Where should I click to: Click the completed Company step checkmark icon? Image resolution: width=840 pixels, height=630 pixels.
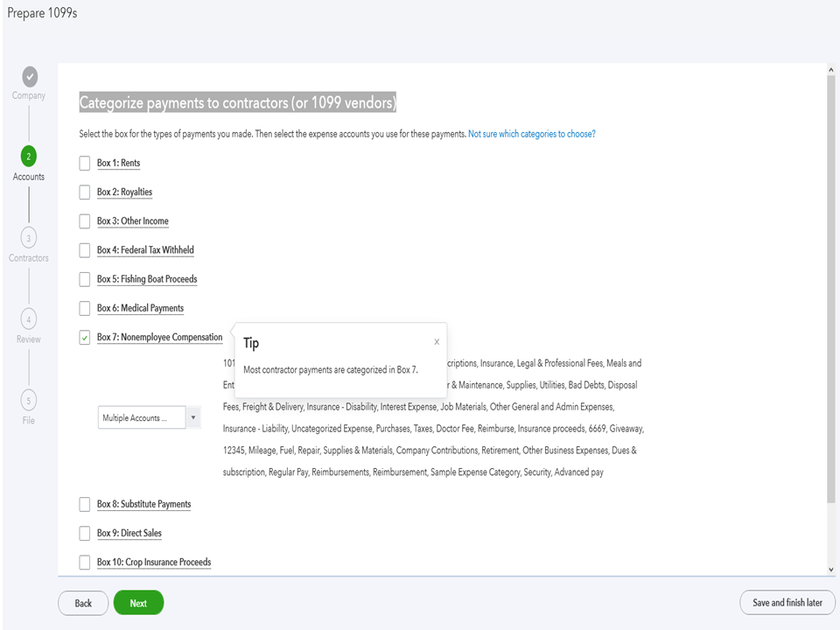(x=29, y=75)
